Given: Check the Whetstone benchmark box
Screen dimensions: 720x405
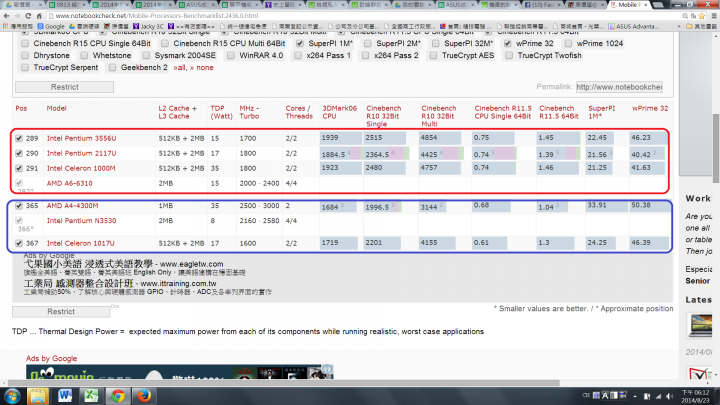Looking at the screenshot, I should click(x=84, y=56).
